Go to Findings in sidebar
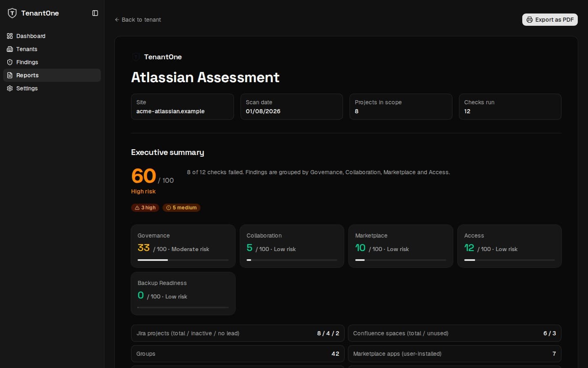The height and width of the screenshot is (368, 588). [52, 62]
